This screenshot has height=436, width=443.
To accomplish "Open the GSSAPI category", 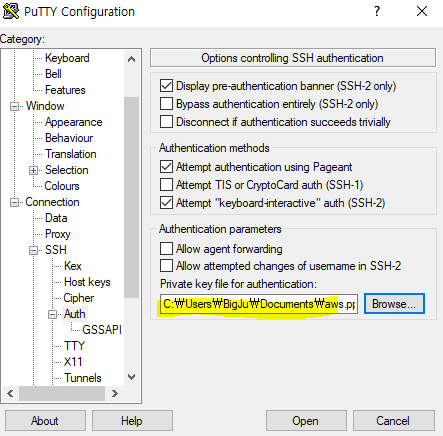I will pos(102,330).
